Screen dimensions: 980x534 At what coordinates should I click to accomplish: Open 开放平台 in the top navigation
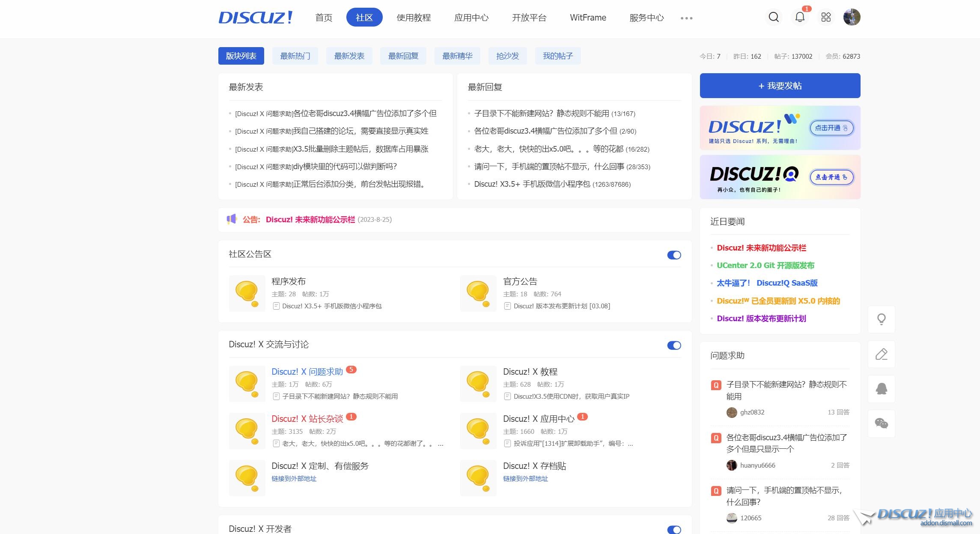tap(529, 18)
